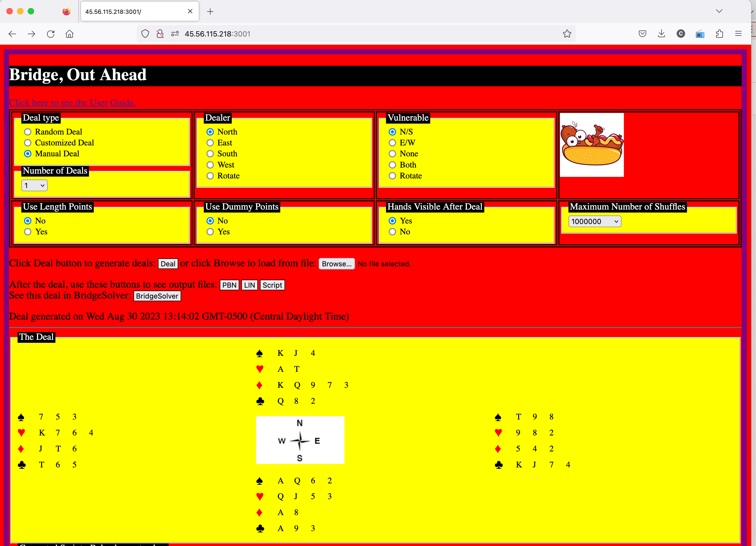Open the list all tabs chevron
This screenshot has width=756, height=546.
(719, 11)
